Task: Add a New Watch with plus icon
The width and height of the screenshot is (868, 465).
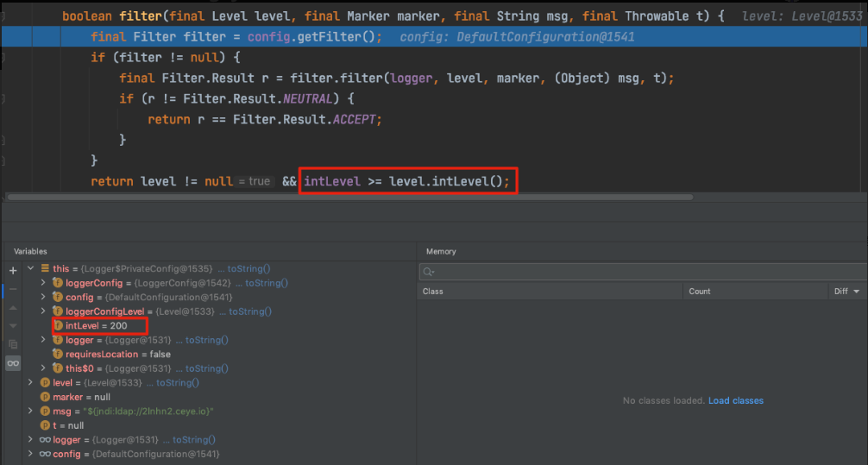Action: coord(13,271)
